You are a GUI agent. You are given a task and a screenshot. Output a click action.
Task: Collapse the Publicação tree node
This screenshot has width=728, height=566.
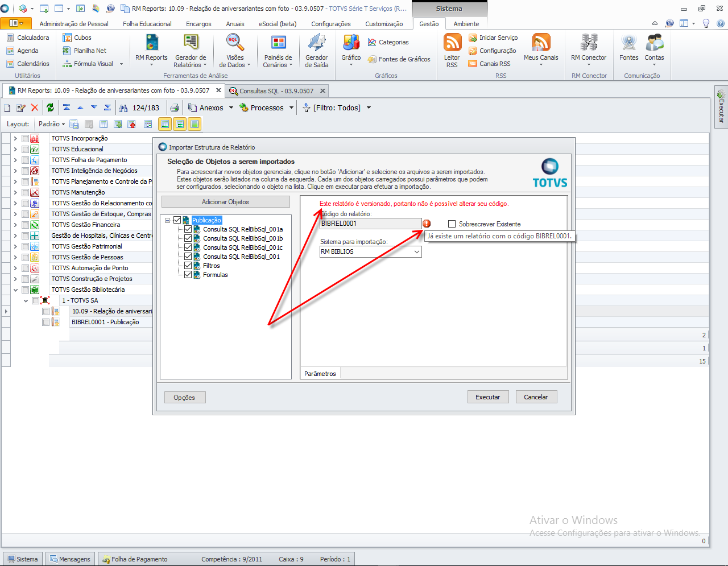pos(168,220)
